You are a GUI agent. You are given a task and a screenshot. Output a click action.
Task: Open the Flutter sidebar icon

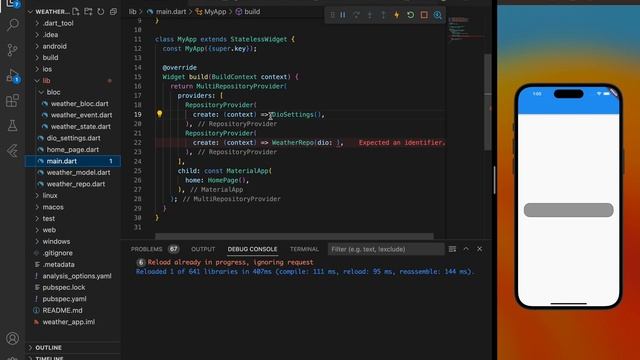point(13,151)
